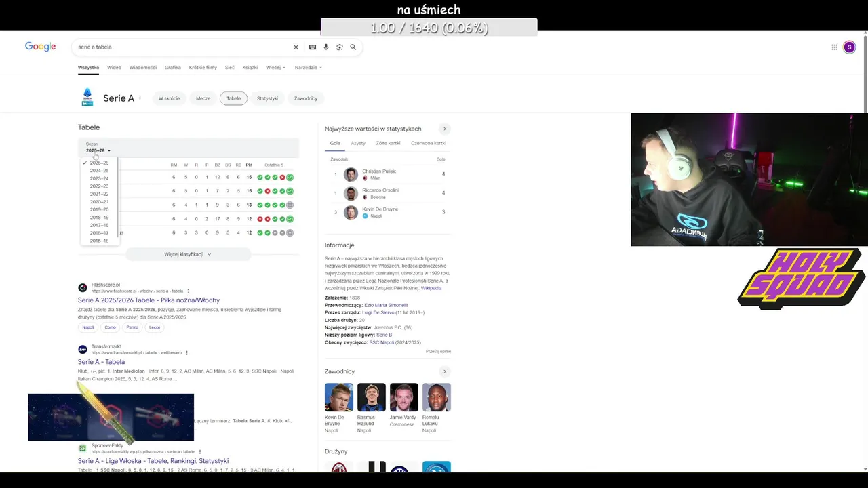Start voice search with the microphone icon
The height and width of the screenshot is (488, 868).
point(325,47)
